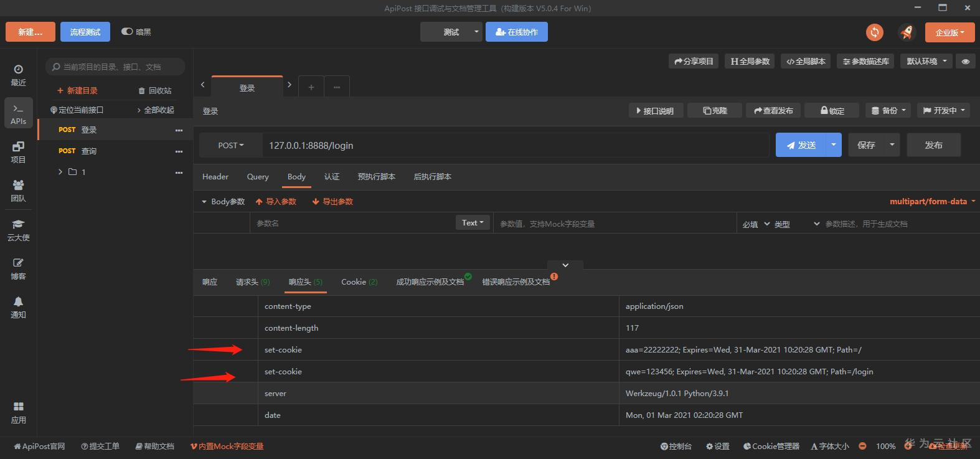Click the eye icon beside 默认环境

point(966,61)
